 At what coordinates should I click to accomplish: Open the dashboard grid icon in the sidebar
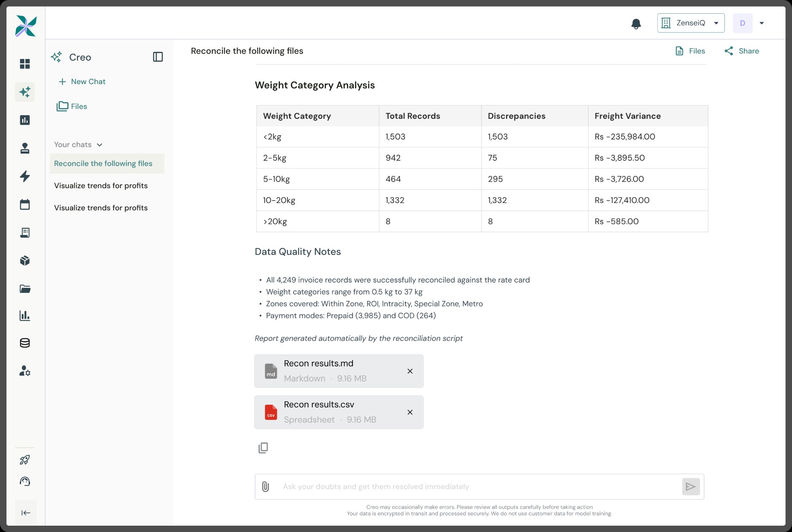[25, 64]
